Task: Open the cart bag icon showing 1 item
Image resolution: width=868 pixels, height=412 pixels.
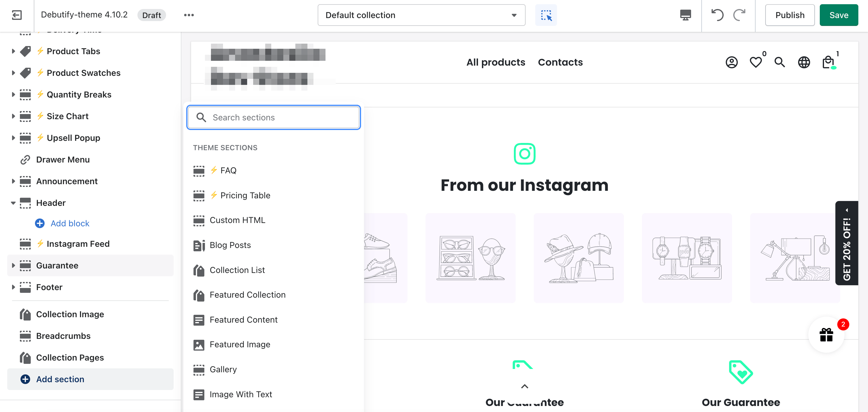Action: pos(828,62)
